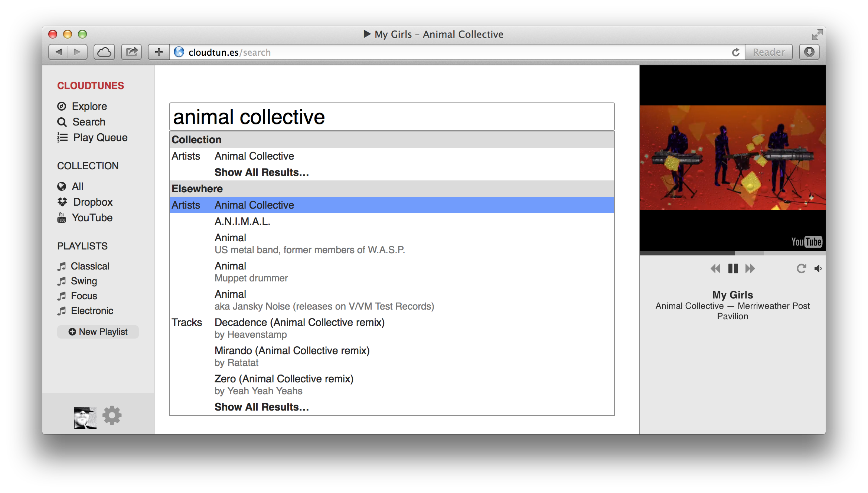Create a New Playlist
This screenshot has width=868, height=493.
pyautogui.click(x=98, y=332)
